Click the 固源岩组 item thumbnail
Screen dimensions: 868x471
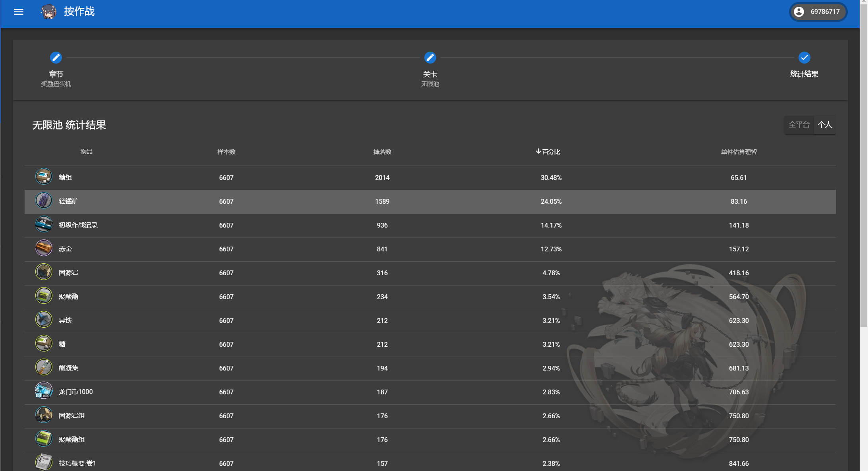tap(44, 415)
